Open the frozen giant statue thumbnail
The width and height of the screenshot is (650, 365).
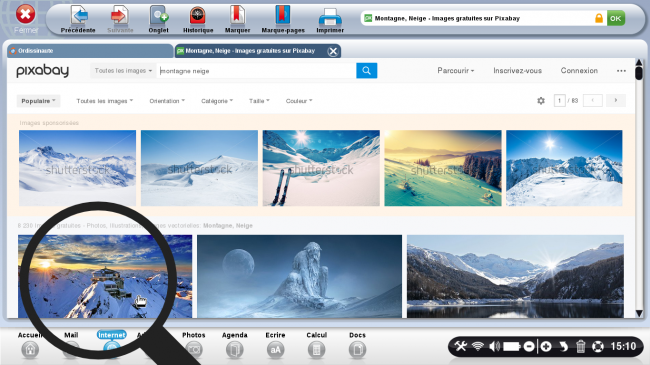click(299, 276)
